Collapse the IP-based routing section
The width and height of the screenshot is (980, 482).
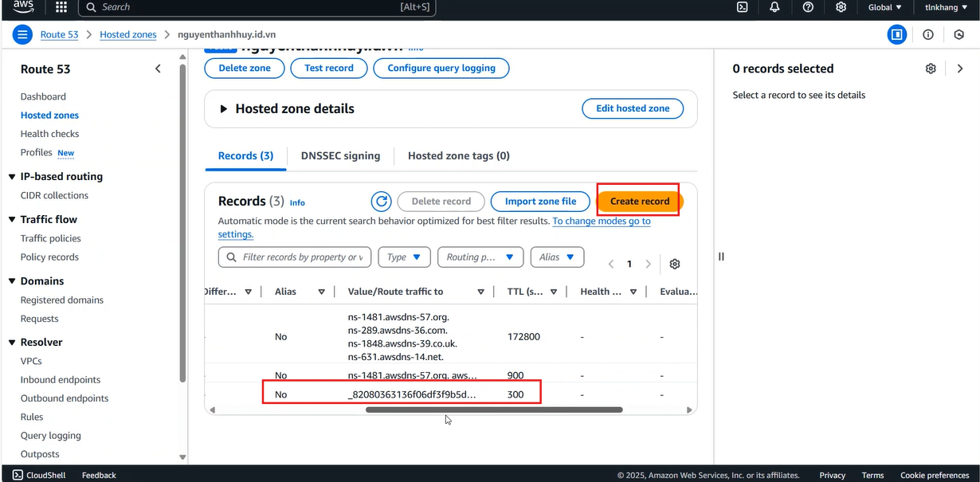(12, 177)
